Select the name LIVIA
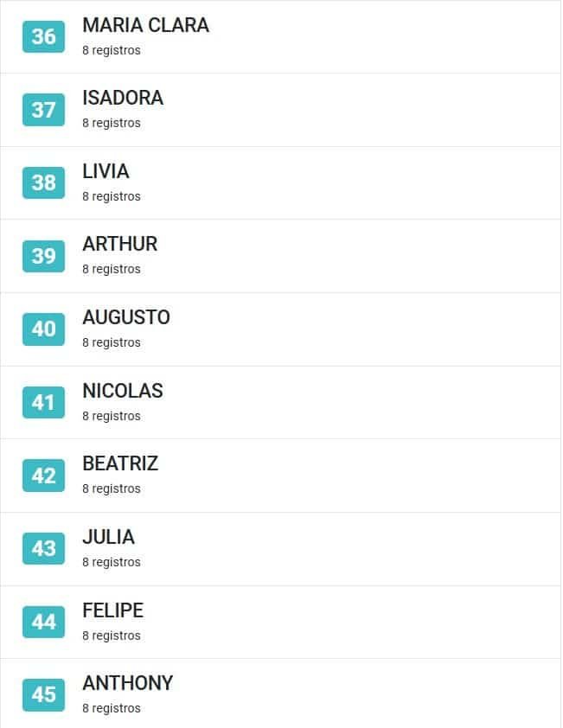The height and width of the screenshot is (728, 563). (106, 171)
